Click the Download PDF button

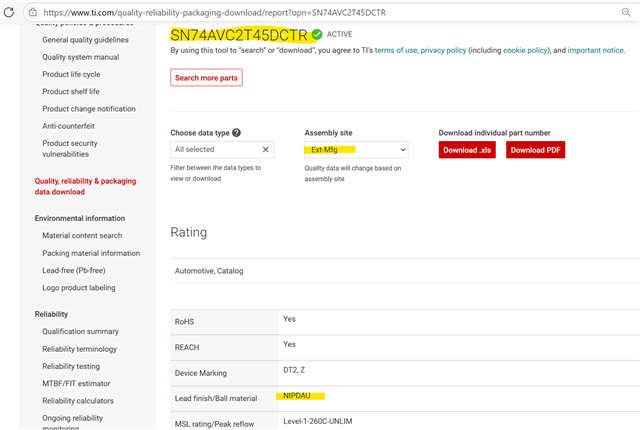pyautogui.click(x=535, y=150)
